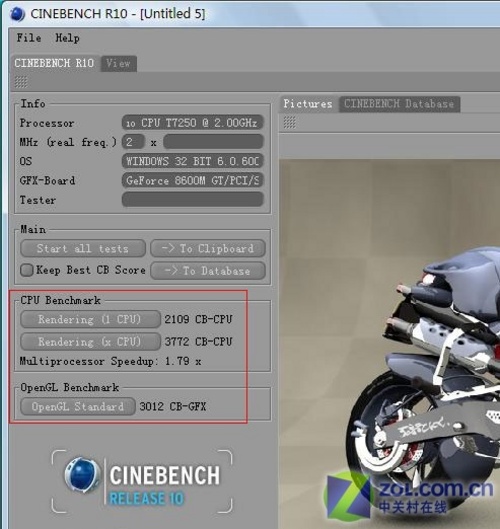The image size is (500, 529).
Task: Click the dotted grip handle under Pictures tab
Action: point(289,122)
